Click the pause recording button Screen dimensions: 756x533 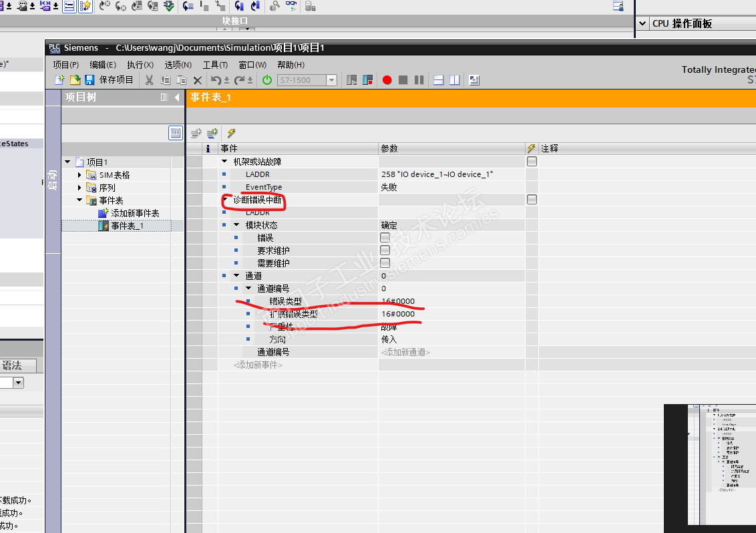coord(419,80)
